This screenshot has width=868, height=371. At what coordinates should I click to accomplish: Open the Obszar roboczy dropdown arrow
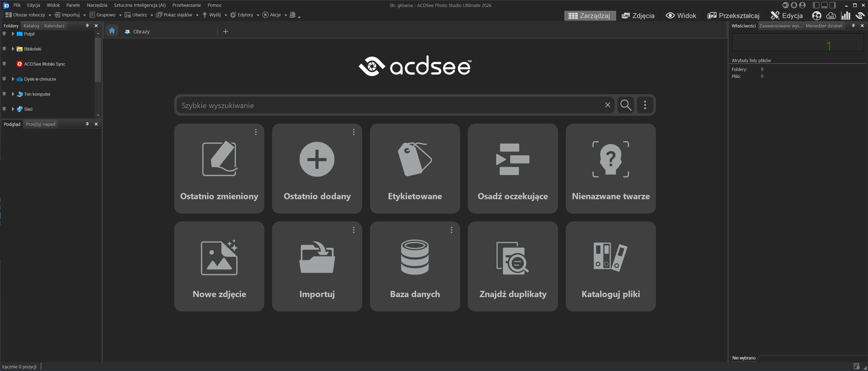point(49,15)
